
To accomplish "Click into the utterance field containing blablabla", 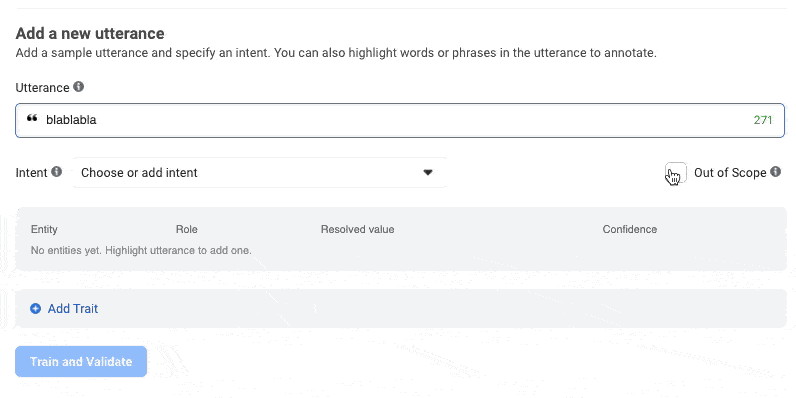I will click(400, 120).
